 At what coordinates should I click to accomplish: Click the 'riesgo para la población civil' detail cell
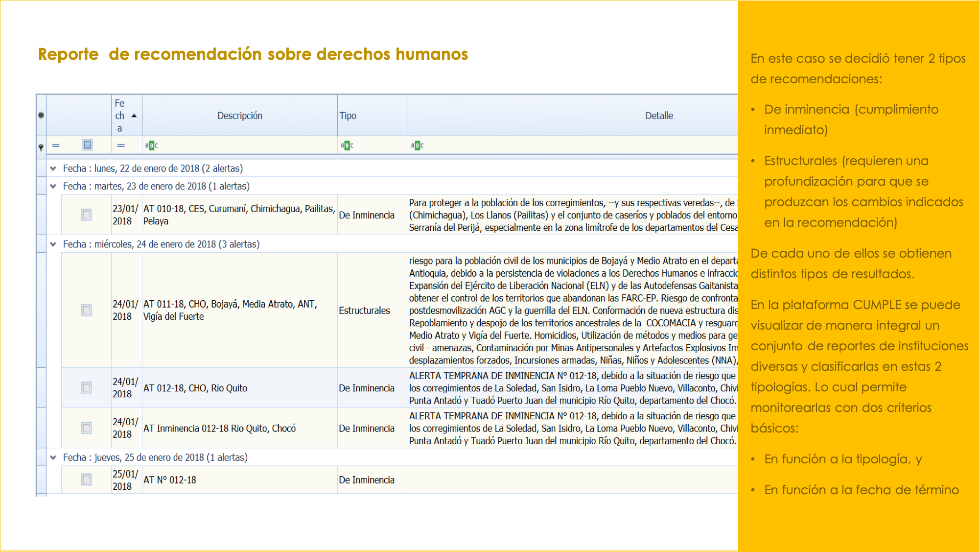(573, 310)
